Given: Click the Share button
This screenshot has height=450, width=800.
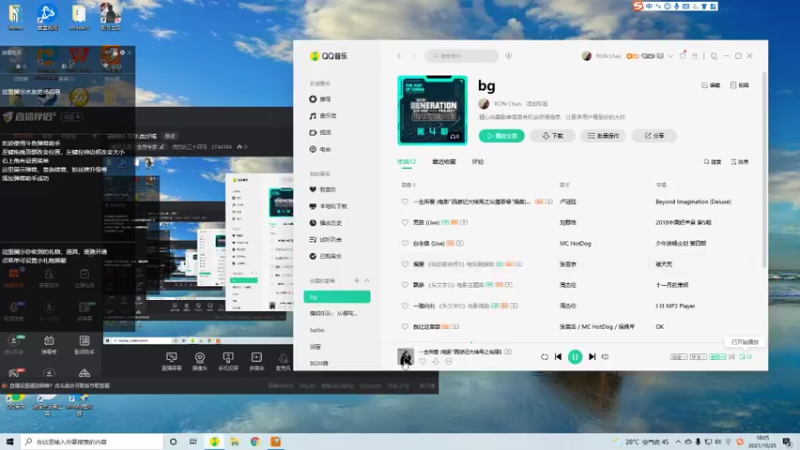Looking at the screenshot, I should (x=654, y=136).
